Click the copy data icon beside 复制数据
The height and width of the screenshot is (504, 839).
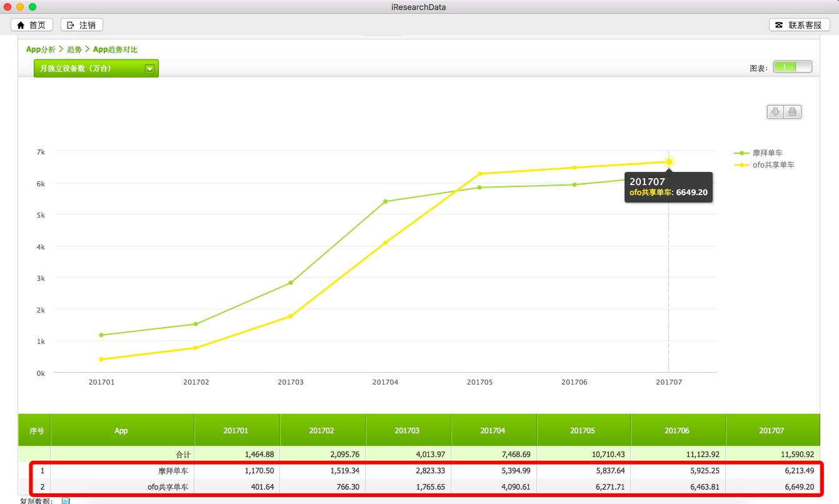[66, 501]
